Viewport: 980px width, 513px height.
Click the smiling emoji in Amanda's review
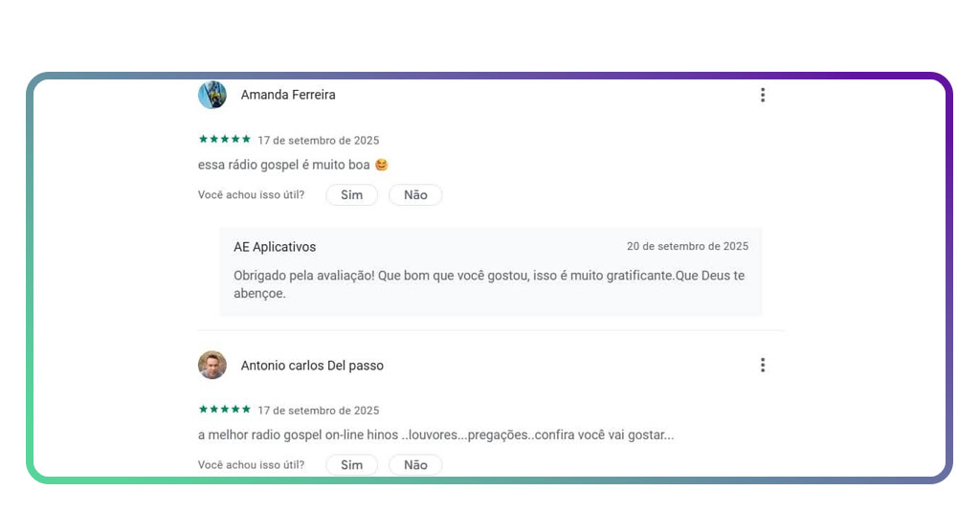coord(381,165)
